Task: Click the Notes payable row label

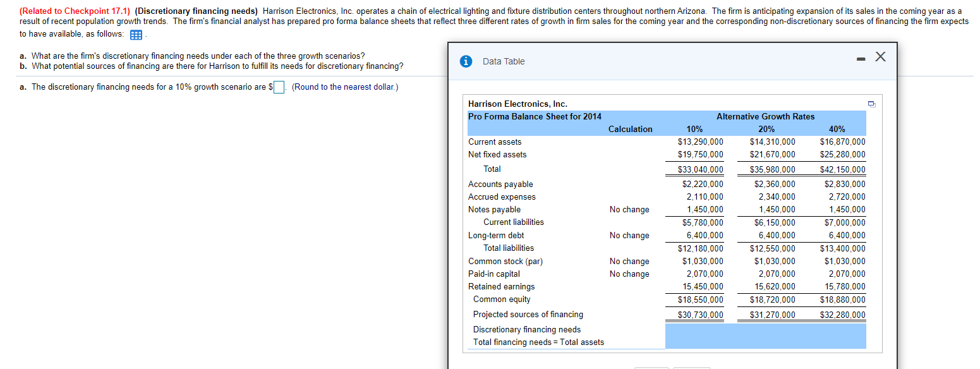Action: 495,210
